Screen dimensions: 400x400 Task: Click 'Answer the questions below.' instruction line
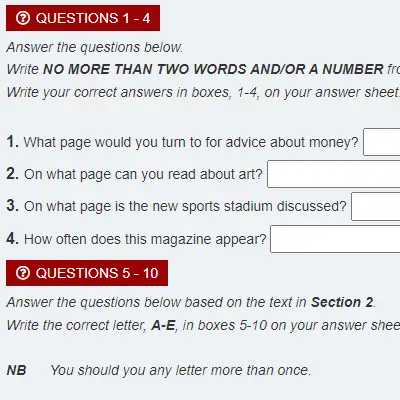coord(95,47)
